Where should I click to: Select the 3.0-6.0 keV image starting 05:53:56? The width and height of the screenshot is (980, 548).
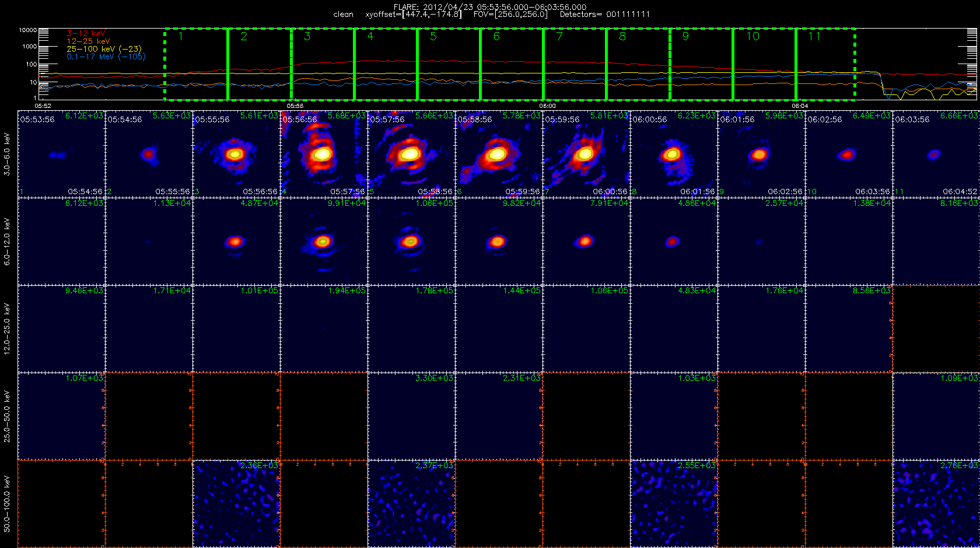pyautogui.click(x=61, y=154)
